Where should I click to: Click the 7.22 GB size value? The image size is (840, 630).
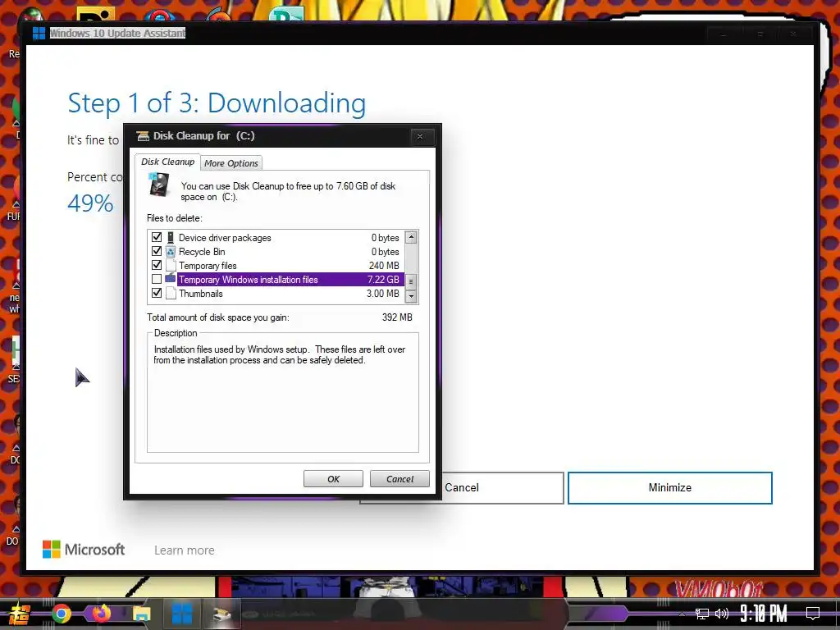383,280
